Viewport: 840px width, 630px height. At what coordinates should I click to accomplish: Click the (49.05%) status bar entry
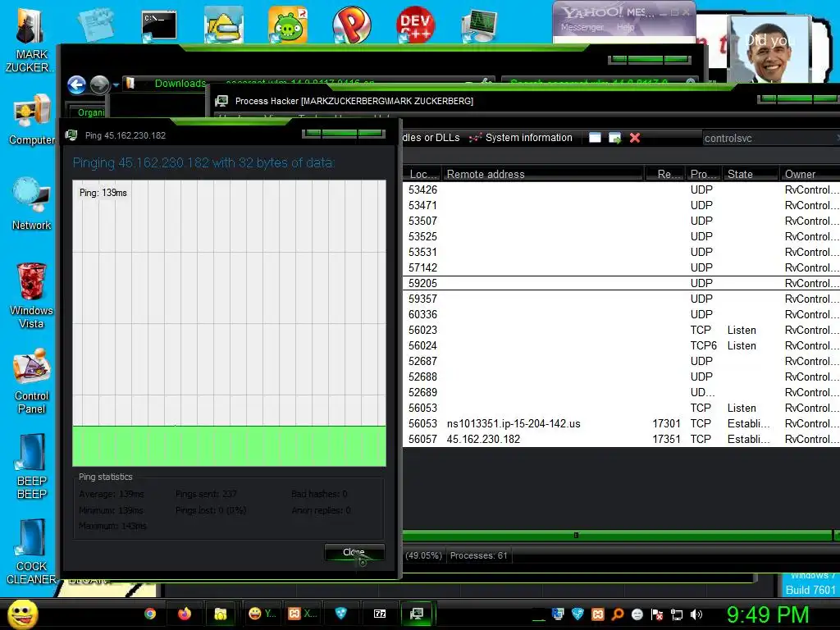click(423, 555)
